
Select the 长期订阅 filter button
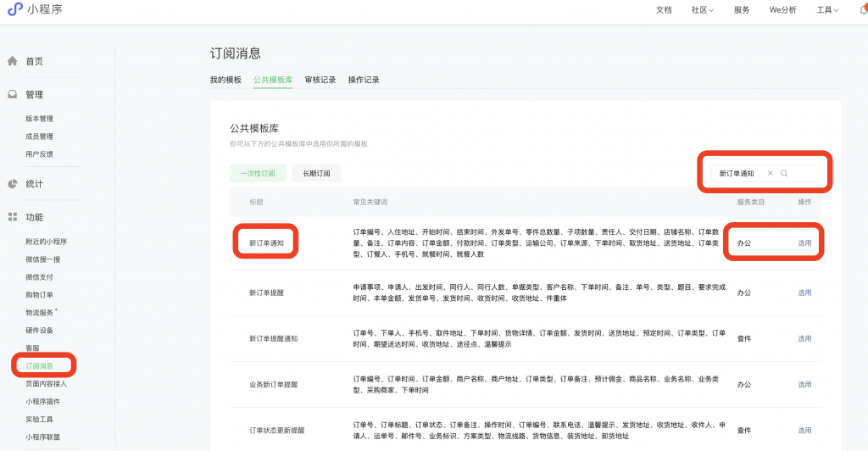(316, 173)
